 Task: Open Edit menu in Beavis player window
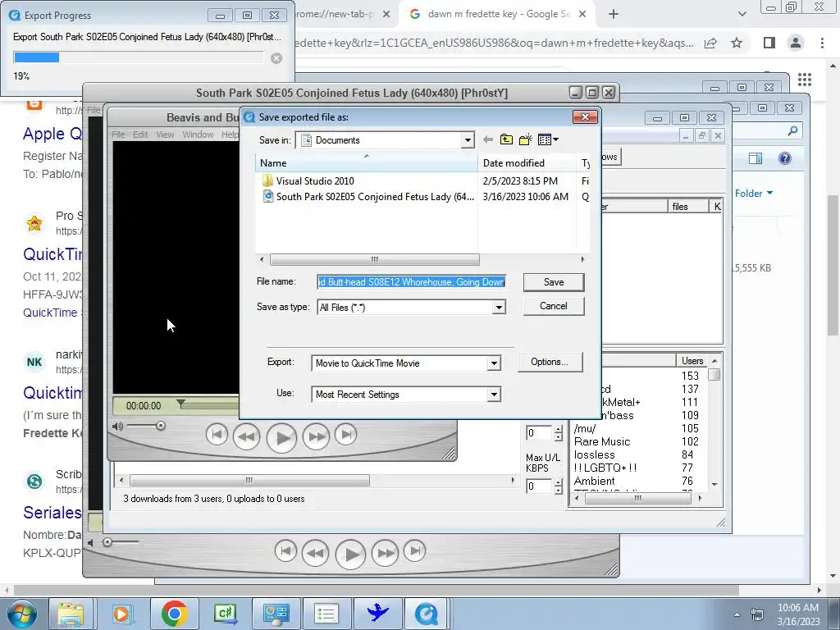[x=140, y=135]
